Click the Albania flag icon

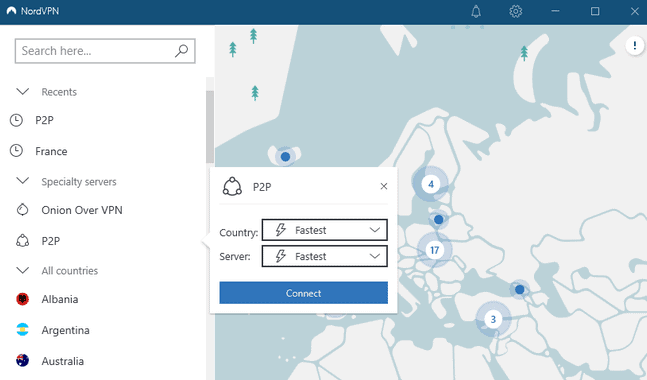22,299
